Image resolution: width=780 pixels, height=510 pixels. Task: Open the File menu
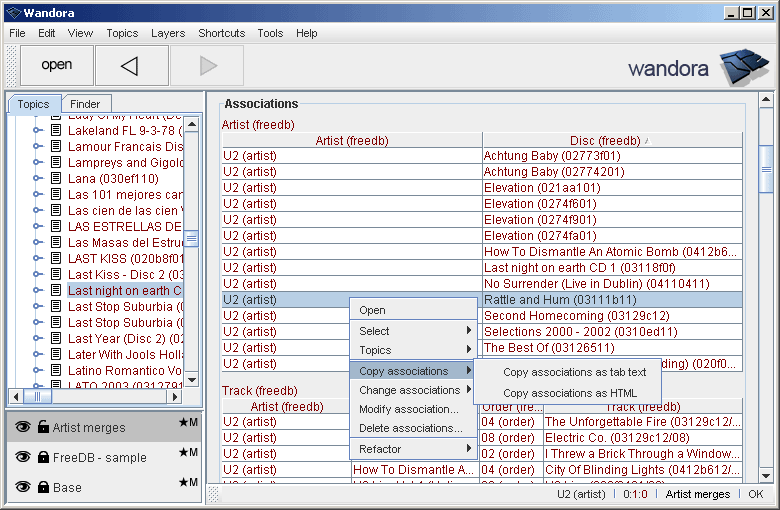click(17, 33)
